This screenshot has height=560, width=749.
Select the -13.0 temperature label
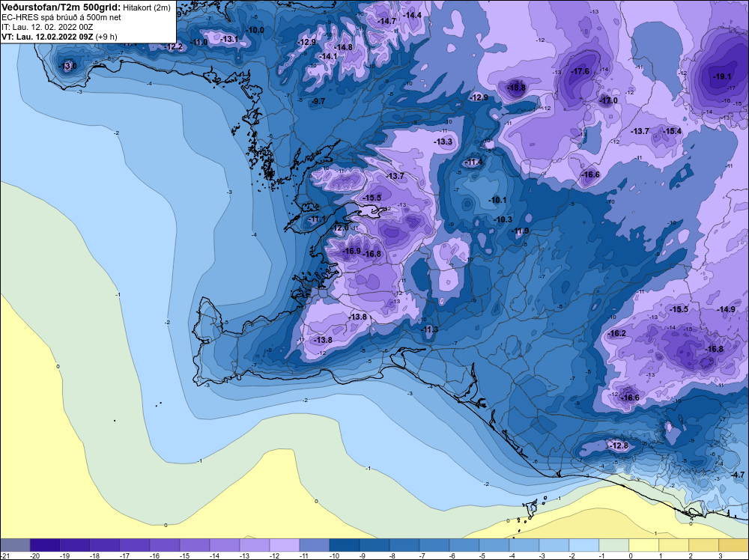(68, 67)
